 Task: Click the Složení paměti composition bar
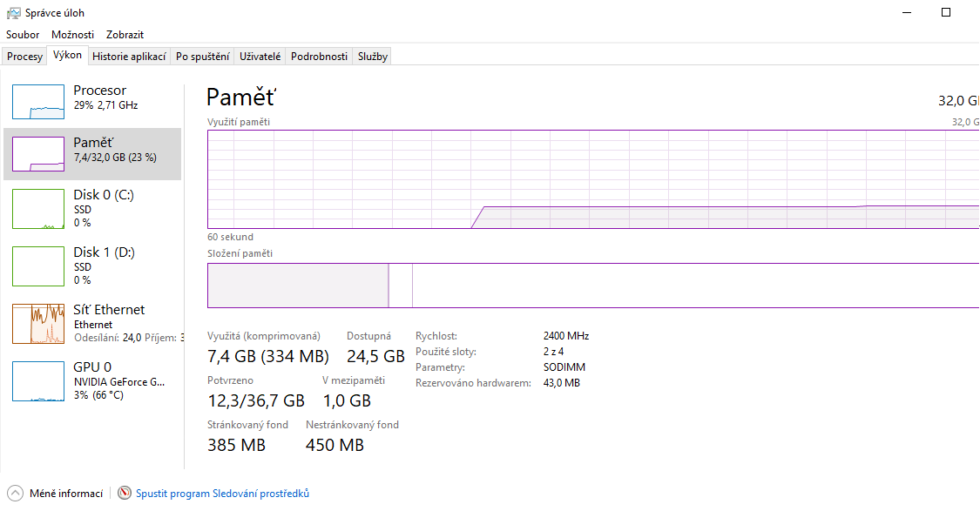592,286
